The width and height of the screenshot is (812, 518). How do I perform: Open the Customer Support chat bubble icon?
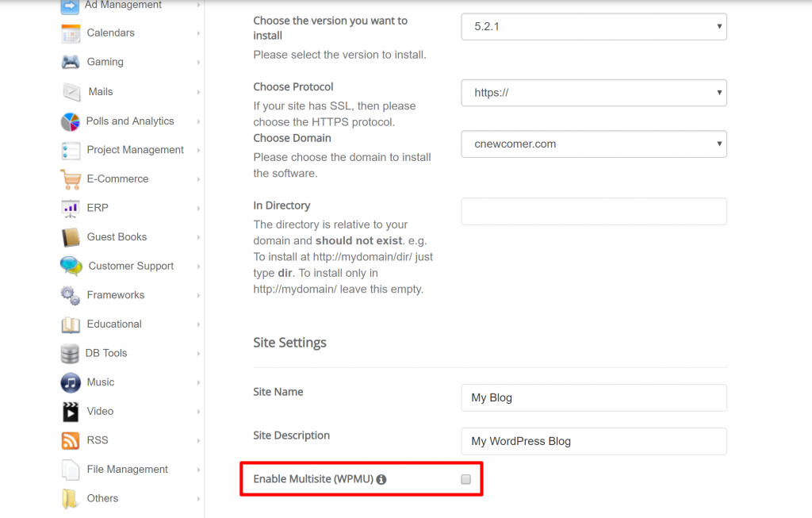(x=71, y=267)
